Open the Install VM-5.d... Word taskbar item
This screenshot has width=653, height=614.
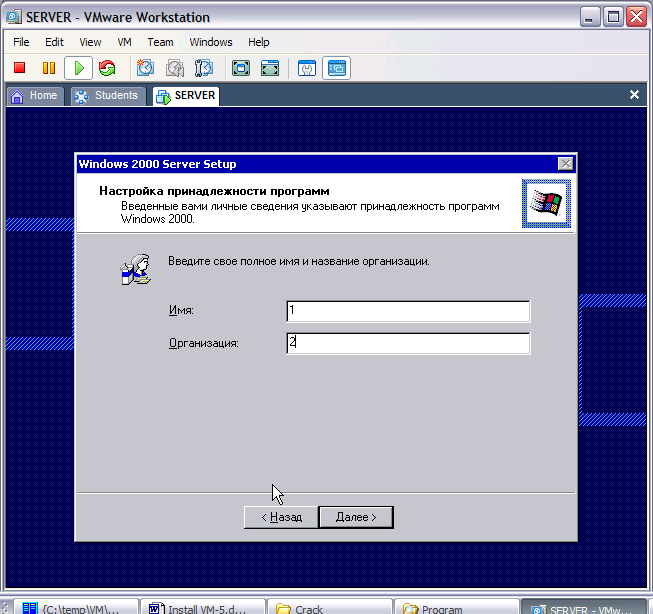click(x=202, y=608)
